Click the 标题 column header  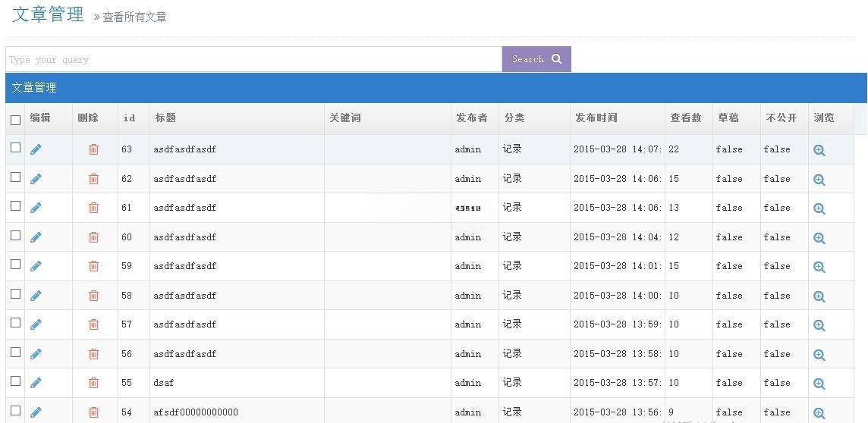(165, 118)
